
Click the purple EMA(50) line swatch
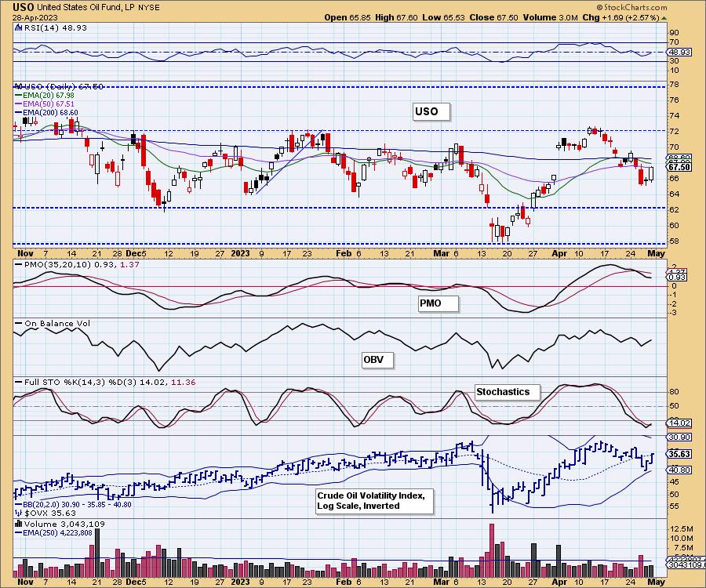pos(19,104)
